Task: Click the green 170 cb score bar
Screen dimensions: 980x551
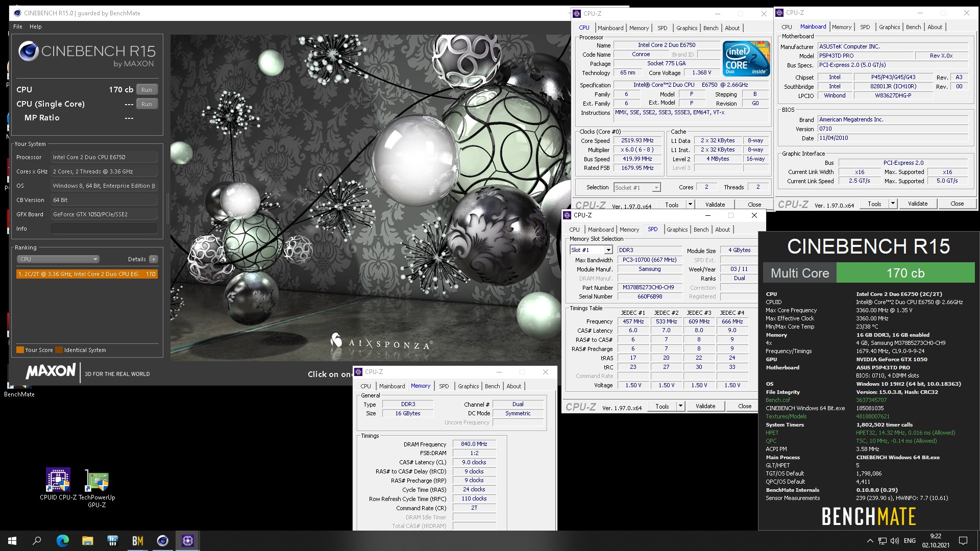Action: click(905, 273)
